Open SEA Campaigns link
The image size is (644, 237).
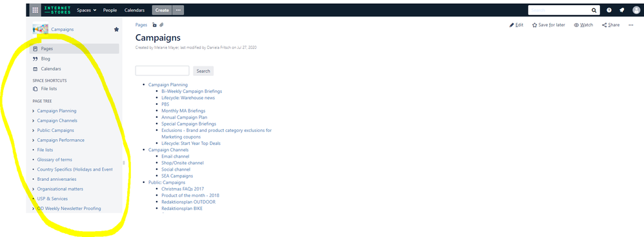[x=177, y=176]
